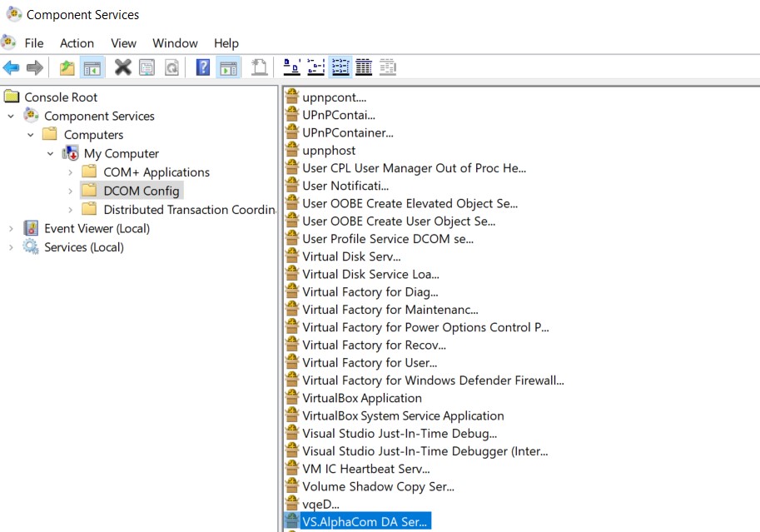Screen dimensions: 760x532
Task: Open the Action menu
Action: click(x=77, y=43)
